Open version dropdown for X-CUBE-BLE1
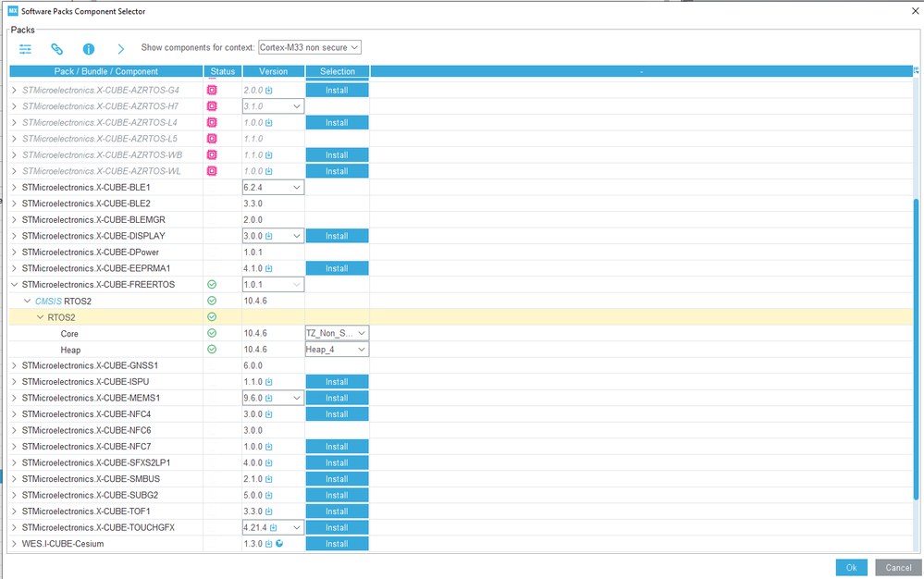The height and width of the screenshot is (579, 924). pos(274,188)
